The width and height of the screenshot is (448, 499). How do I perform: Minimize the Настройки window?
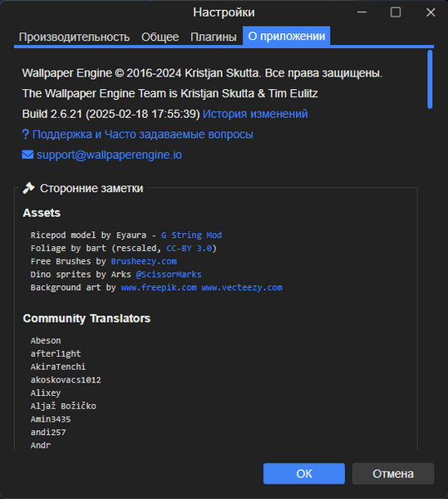pyautogui.click(x=362, y=12)
